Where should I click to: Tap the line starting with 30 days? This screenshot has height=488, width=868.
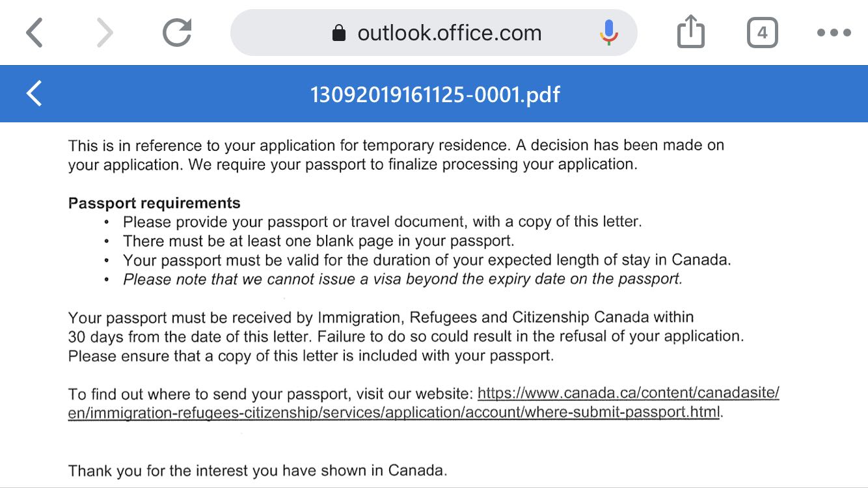[x=405, y=336]
